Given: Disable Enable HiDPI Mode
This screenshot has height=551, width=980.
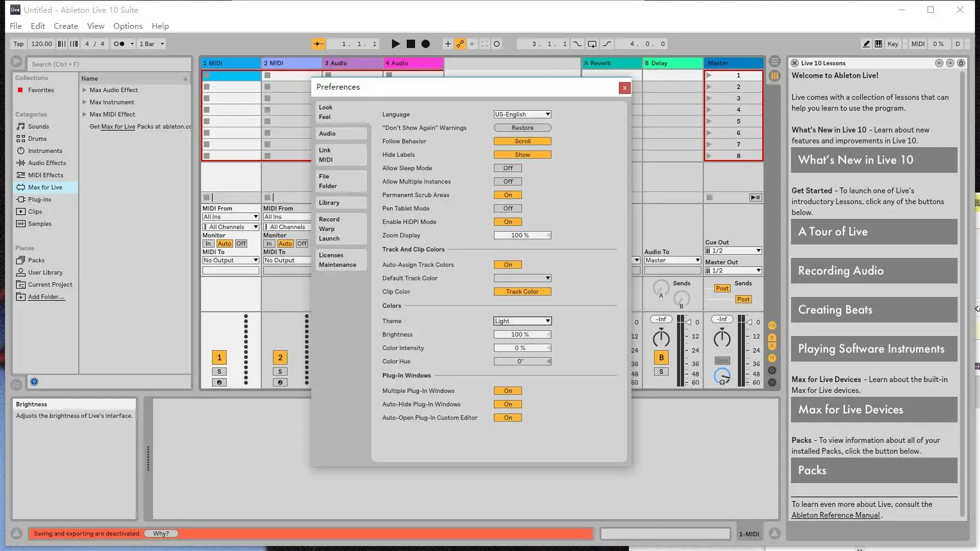Looking at the screenshot, I should click(508, 221).
